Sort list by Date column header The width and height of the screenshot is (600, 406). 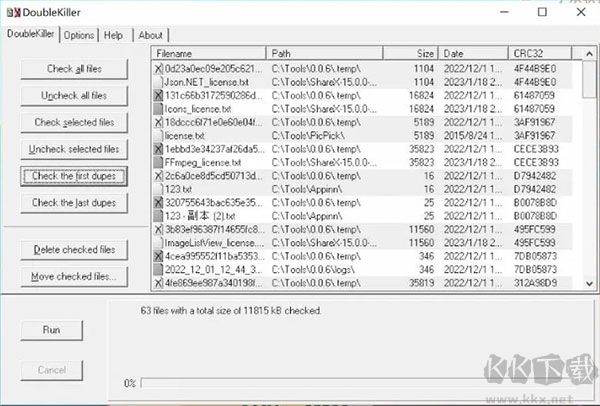pos(473,54)
